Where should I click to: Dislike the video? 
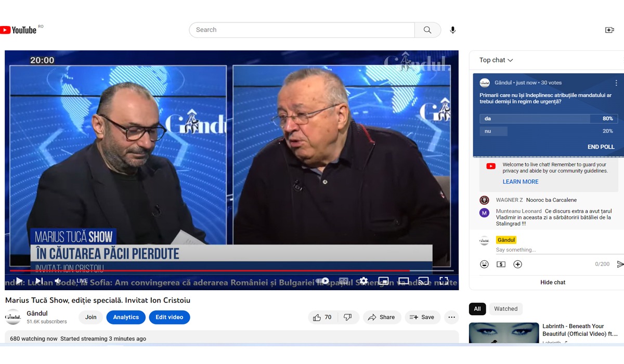(x=348, y=317)
